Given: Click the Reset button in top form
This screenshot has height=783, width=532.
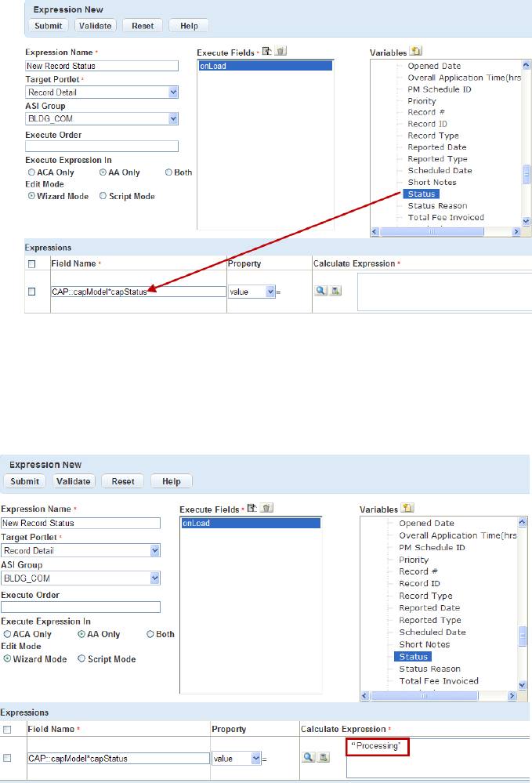Looking at the screenshot, I should pos(143,25).
